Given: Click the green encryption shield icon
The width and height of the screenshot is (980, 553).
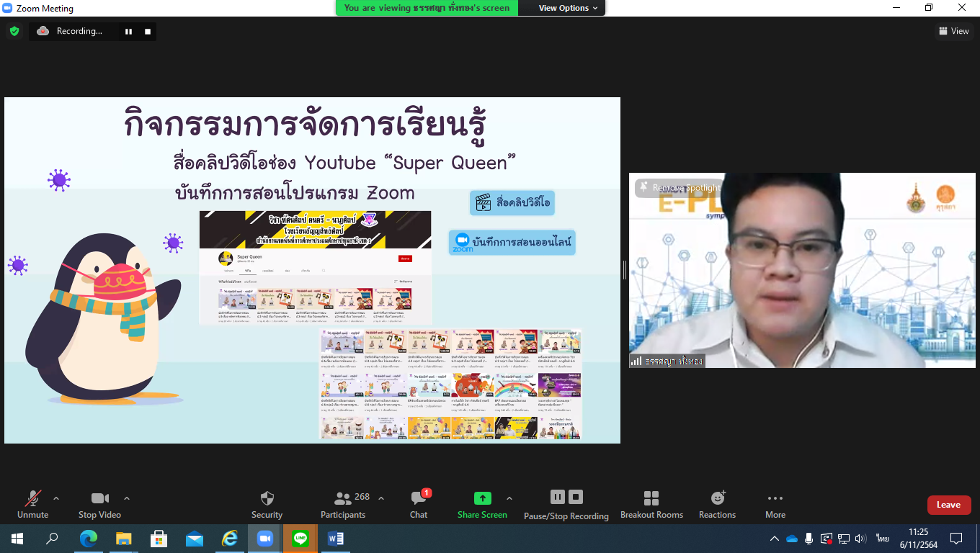Looking at the screenshot, I should tap(14, 31).
